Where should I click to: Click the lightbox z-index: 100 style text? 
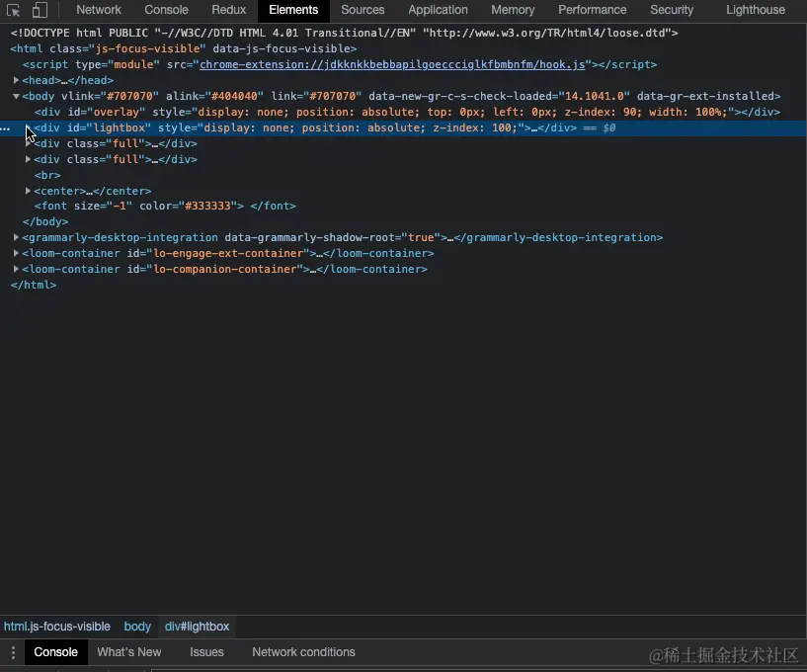tap(475, 127)
